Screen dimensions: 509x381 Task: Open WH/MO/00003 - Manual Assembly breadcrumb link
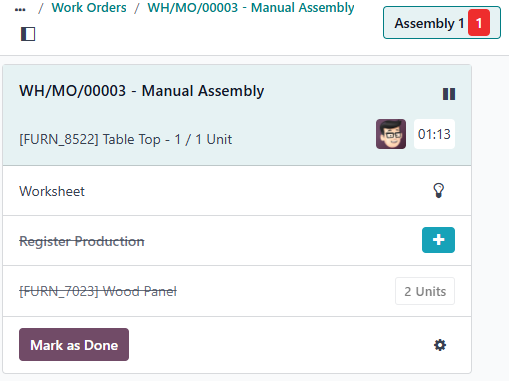pyautogui.click(x=251, y=8)
